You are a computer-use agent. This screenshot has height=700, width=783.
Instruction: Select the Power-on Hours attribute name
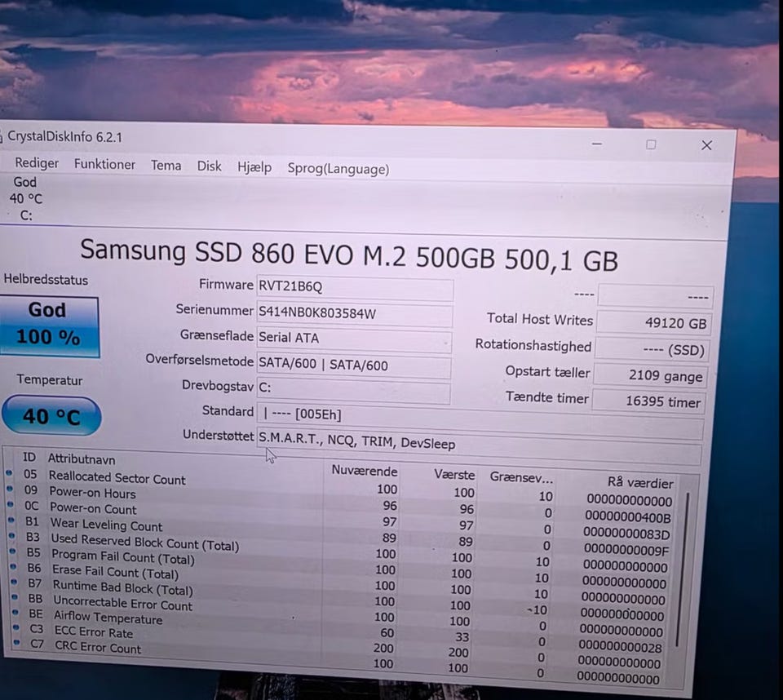92,493
